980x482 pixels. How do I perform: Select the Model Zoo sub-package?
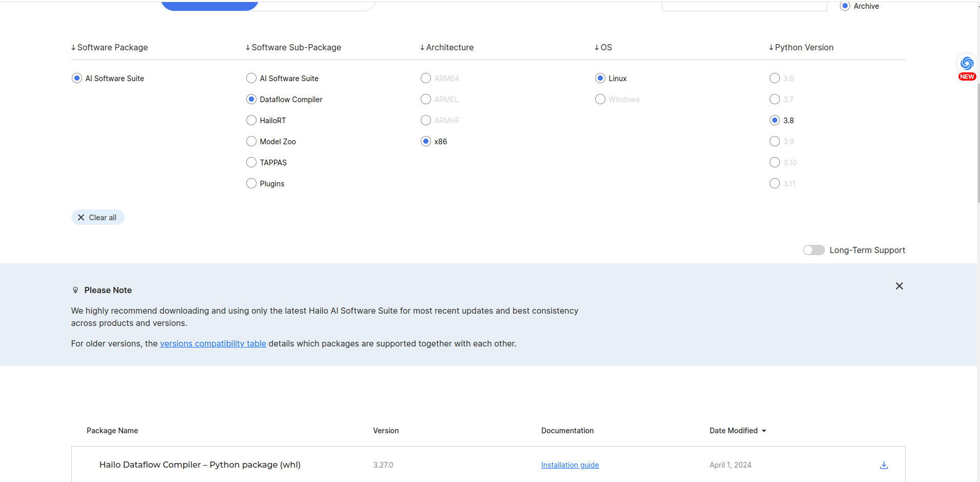251,141
